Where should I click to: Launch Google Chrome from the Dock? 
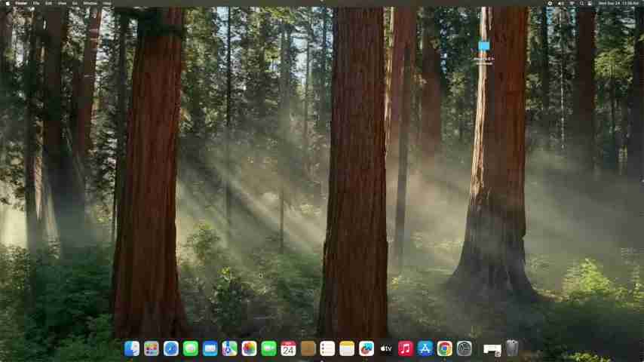[x=444, y=348]
